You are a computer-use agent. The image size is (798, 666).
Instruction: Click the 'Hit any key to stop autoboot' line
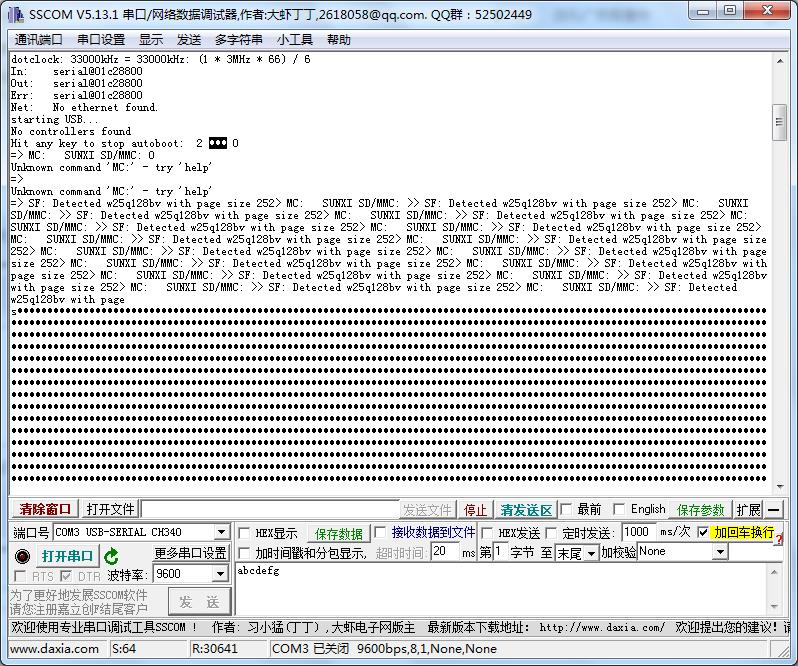pyautogui.click(x=124, y=143)
